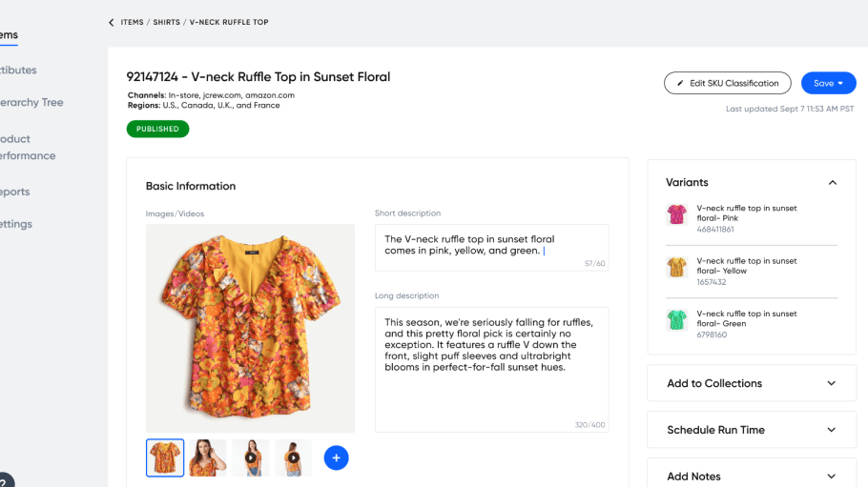868x487 pixels.
Task: Select the model photo thumbnail
Action: coord(208,457)
